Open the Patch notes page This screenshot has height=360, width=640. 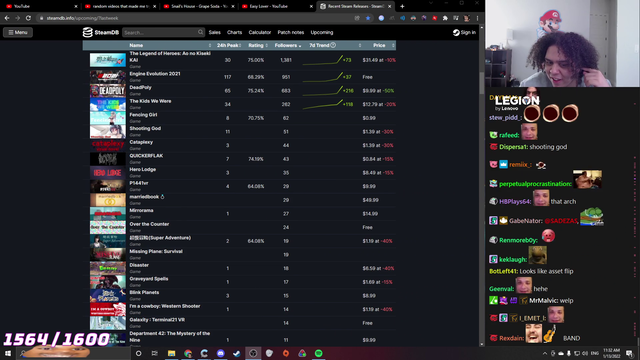[x=291, y=32]
